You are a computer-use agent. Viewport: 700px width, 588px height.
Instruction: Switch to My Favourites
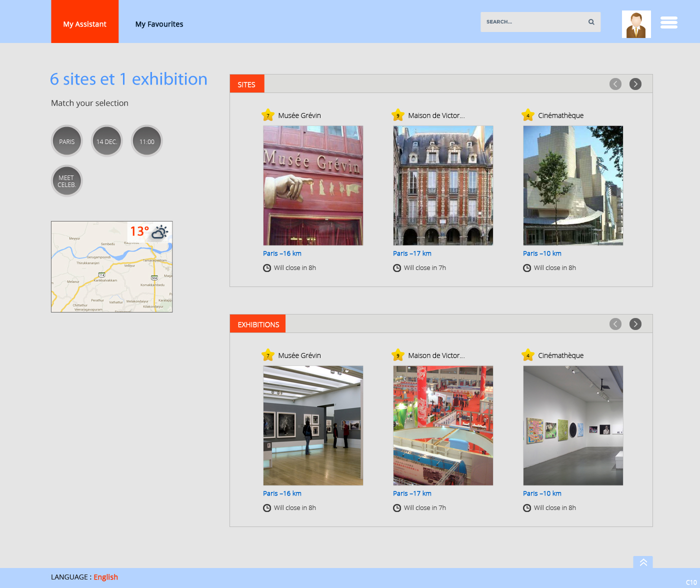pos(159,24)
